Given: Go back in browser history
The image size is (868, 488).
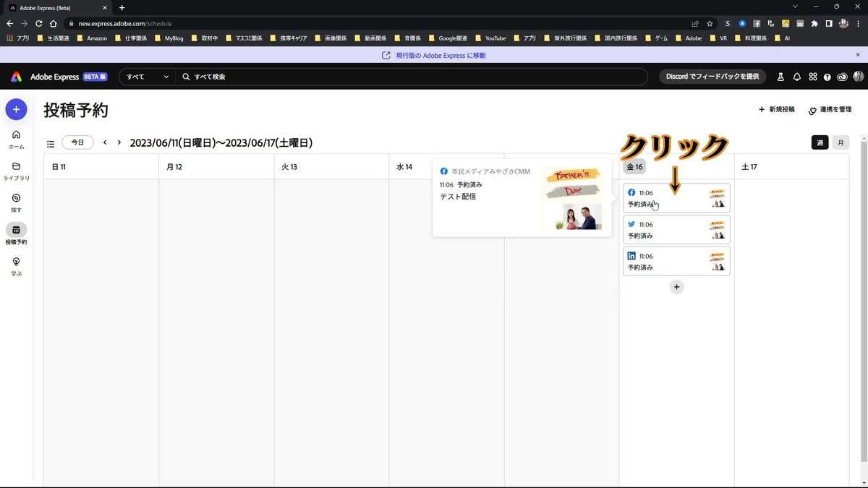Looking at the screenshot, I should pos(9,23).
